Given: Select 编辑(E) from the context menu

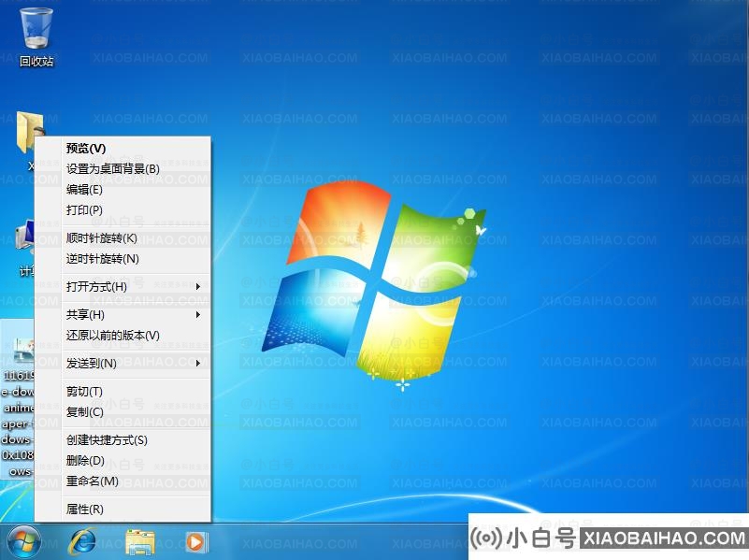Looking at the screenshot, I should point(123,190).
